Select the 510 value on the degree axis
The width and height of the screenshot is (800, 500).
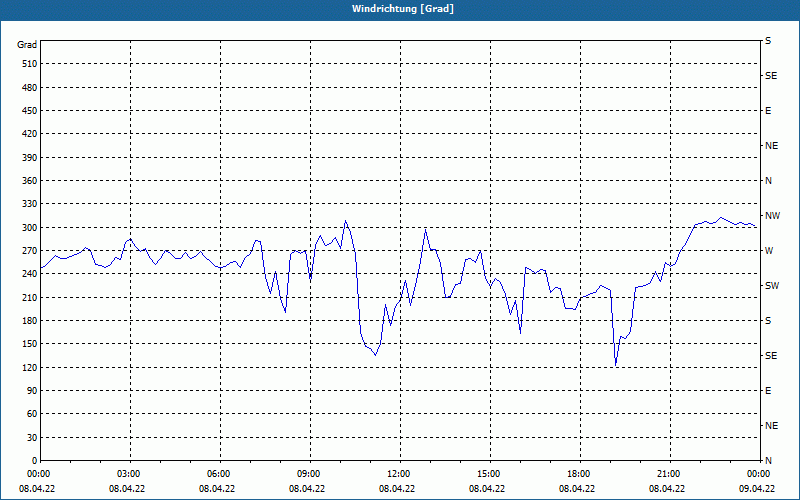[x=30, y=64]
